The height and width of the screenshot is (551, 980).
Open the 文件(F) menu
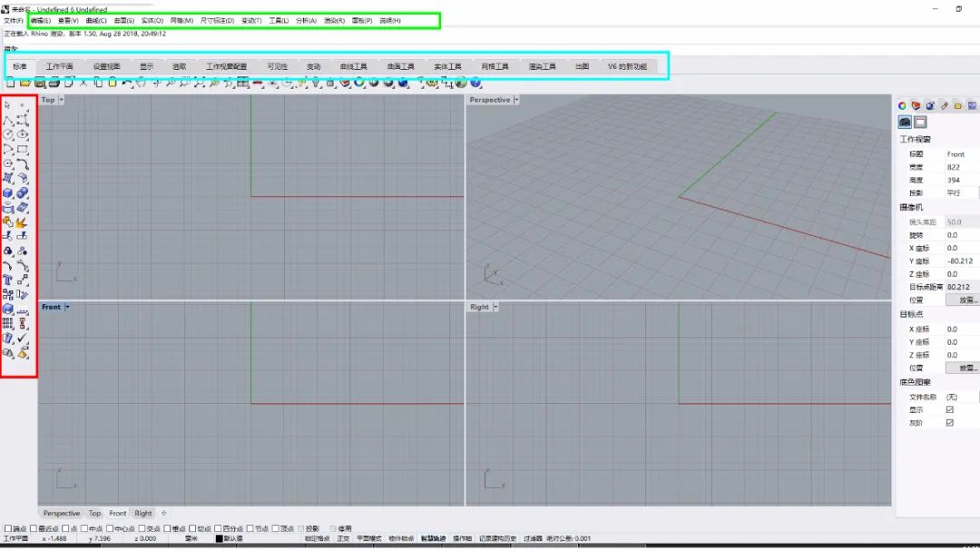pos(13,21)
